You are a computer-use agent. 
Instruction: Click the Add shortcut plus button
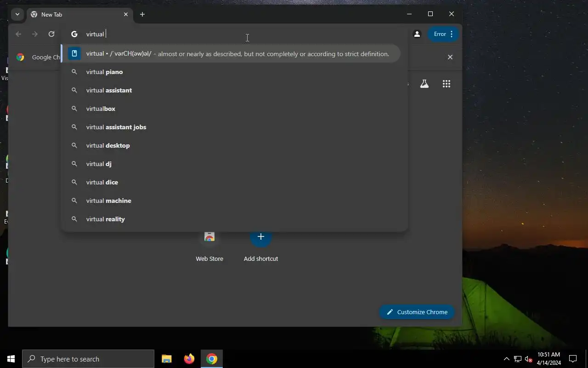click(x=261, y=236)
